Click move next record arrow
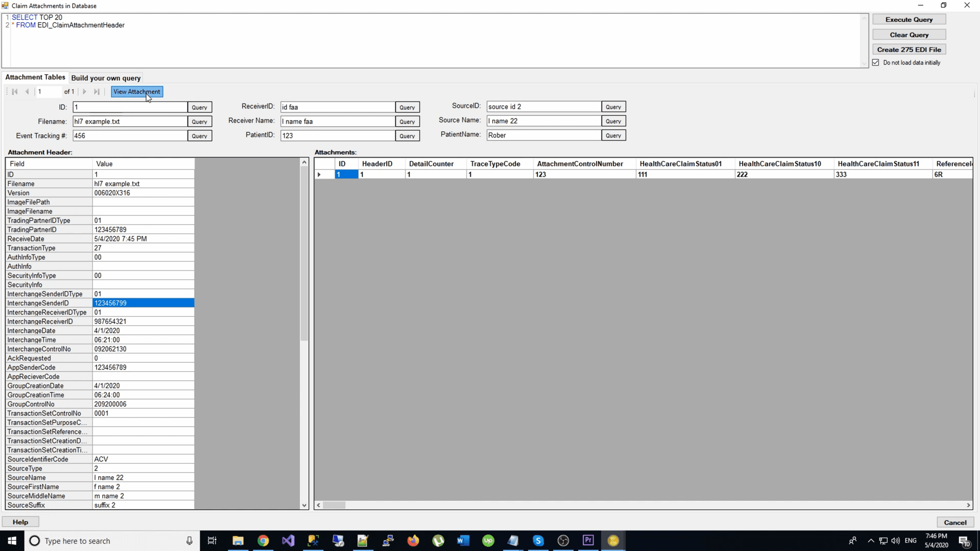The width and height of the screenshot is (980, 551). [x=85, y=91]
